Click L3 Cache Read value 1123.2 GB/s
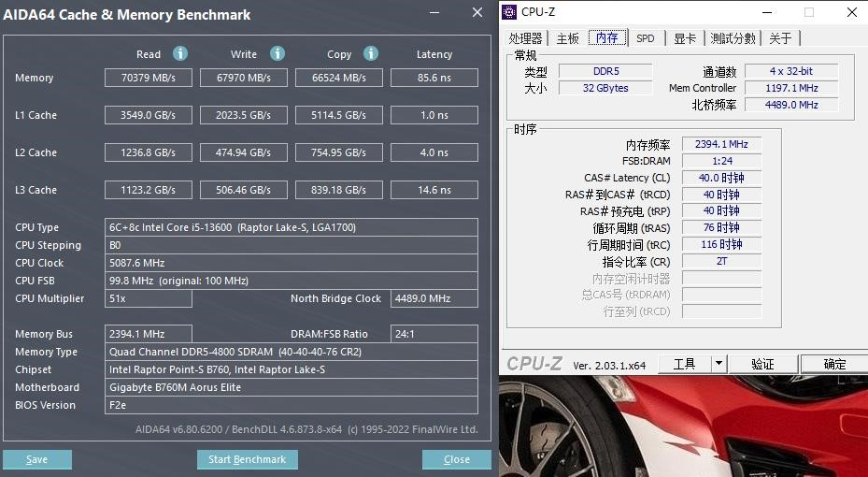This screenshot has height=477, width=868. 149,190
